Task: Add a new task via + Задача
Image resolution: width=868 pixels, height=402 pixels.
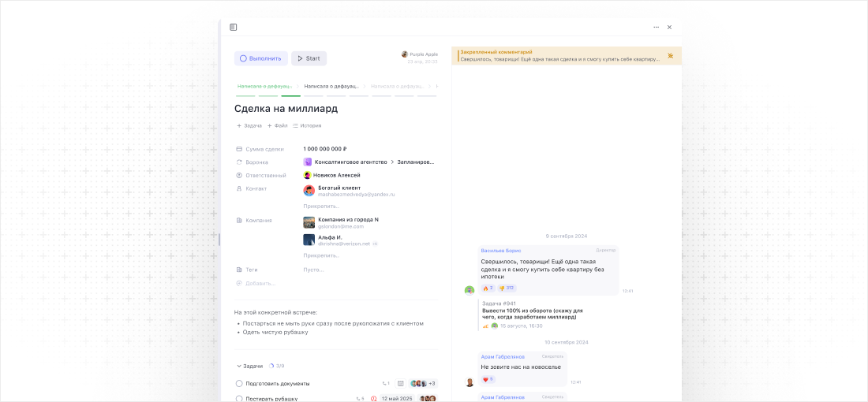Action: coord(249,125)
